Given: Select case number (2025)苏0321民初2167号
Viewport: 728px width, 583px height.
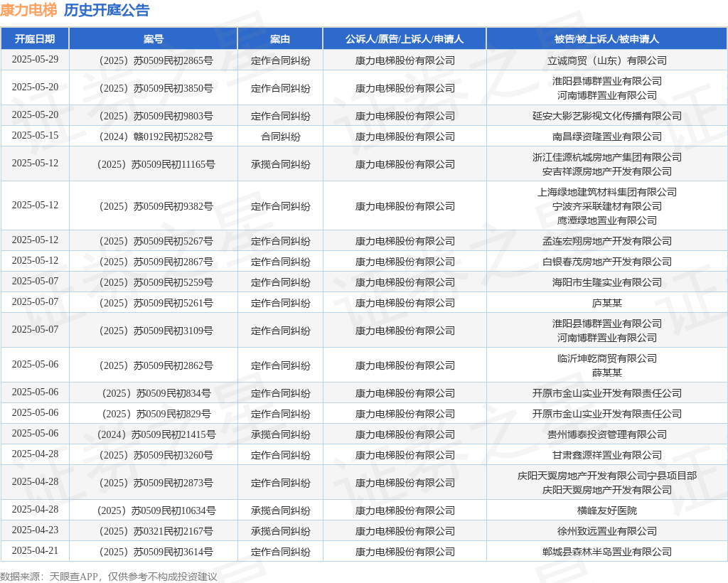Looking at the screenshot, I should click(x=156, y=531).
